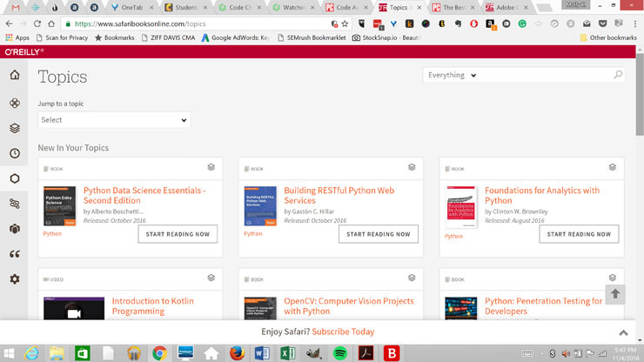Switch to the pinned Gmail tab
This screenshot has height=362, width=644.
16,7
